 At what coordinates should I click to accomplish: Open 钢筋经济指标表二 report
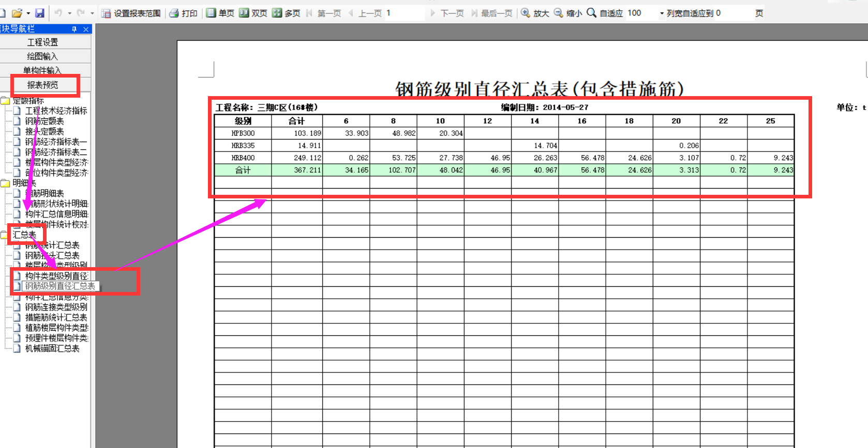pyautogui.click(x=56, y=152)
